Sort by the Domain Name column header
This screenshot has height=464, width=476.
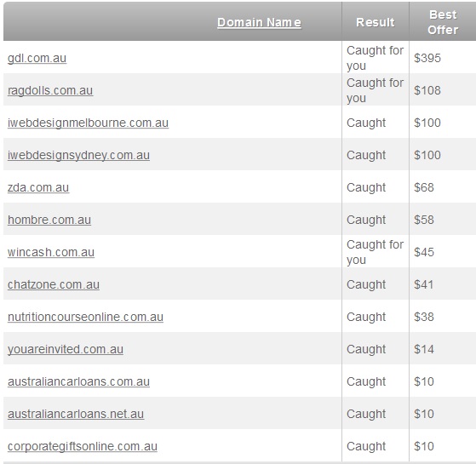coord(259,22)
